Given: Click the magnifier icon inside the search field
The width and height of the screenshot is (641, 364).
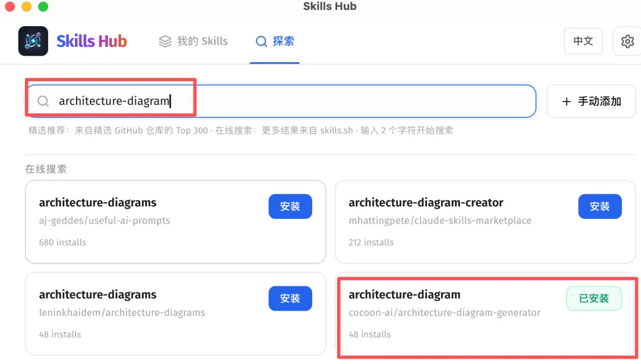Looking at the screenshot, I should 43,101.
